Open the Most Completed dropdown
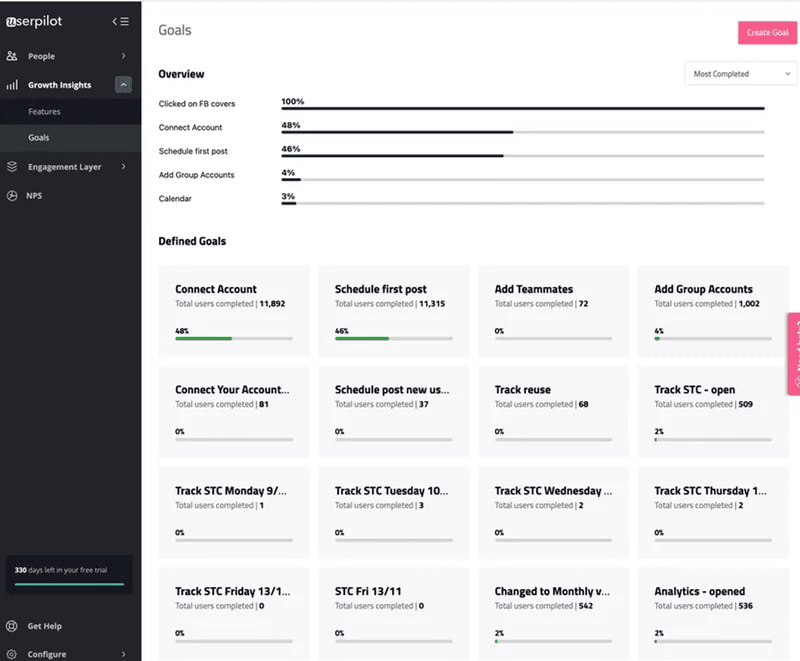 (x=740, y=73)
